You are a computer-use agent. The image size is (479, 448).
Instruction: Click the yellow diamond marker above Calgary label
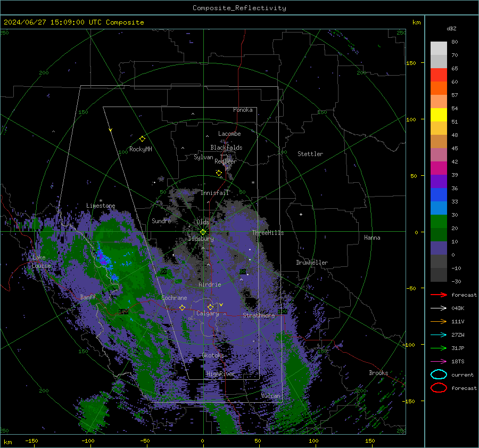coord(210,307)
